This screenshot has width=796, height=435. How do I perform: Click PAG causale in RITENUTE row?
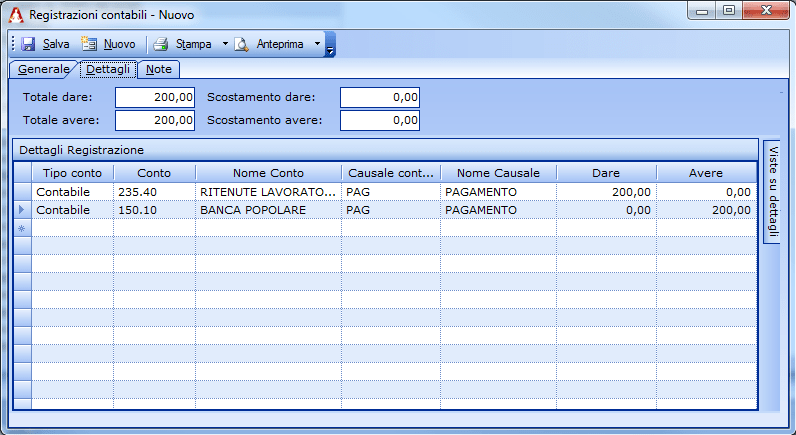(x=391, y=192)
